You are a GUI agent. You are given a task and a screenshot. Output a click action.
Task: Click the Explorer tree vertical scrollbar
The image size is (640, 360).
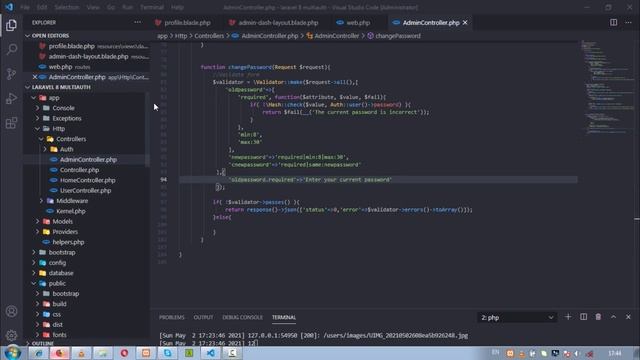[148, 130]
